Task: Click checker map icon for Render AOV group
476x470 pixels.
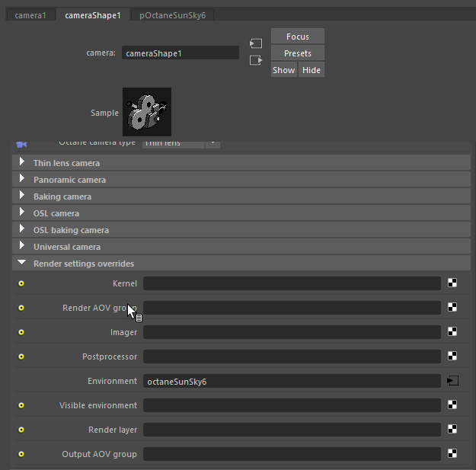Action: [x=452, y=308]
